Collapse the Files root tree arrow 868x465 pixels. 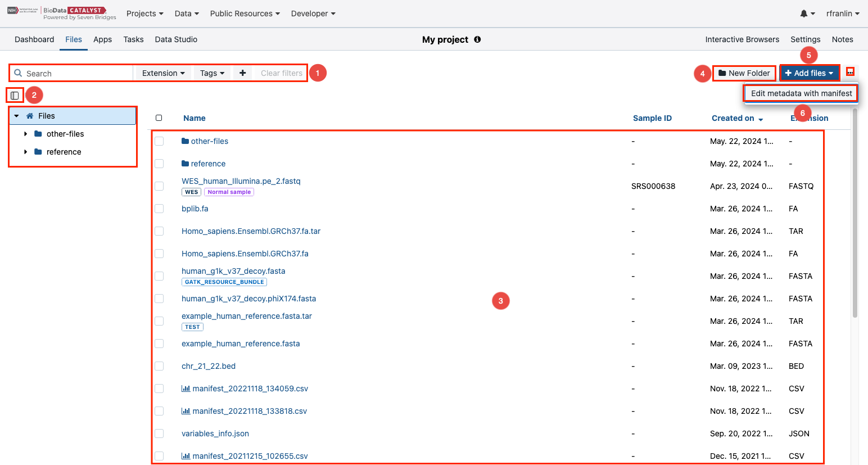coord(16,116)
